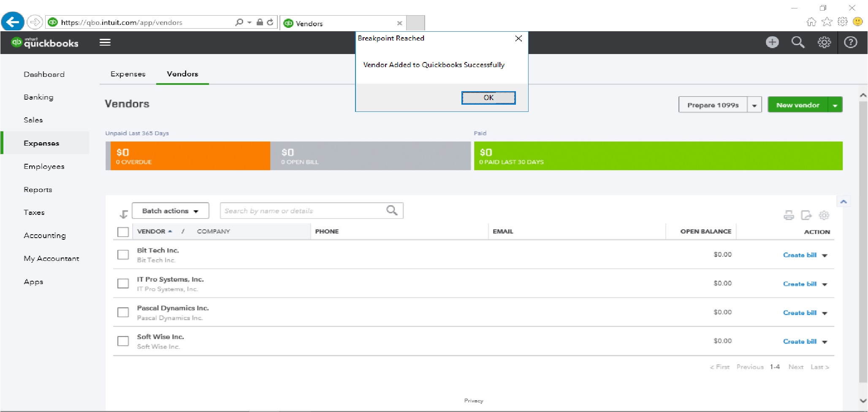The width and height of the screenshot is (868, 412).
Task: Open QuickBooks settings gear in header
Action: coord(824,42)
